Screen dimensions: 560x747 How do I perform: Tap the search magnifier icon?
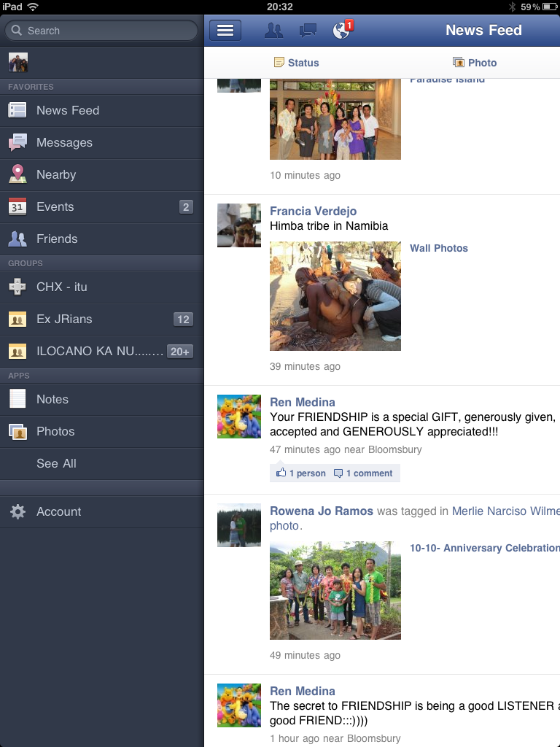17,31
